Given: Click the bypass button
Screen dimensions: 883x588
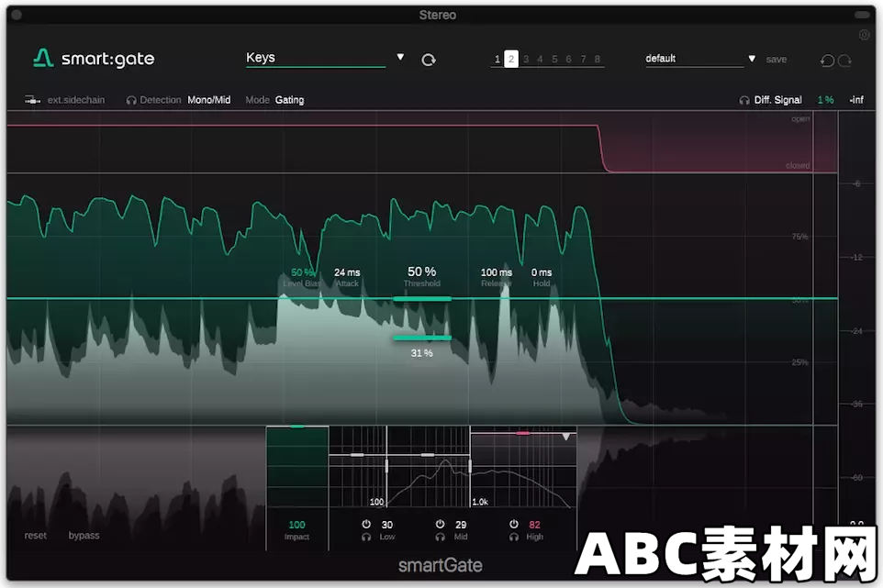Looking at the screenshot, I should 84,536.
